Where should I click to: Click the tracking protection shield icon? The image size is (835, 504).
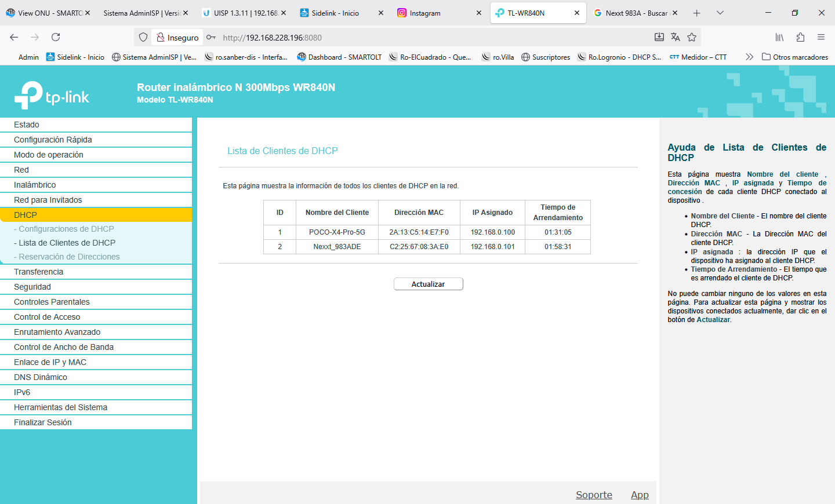[x=143, y=37]
